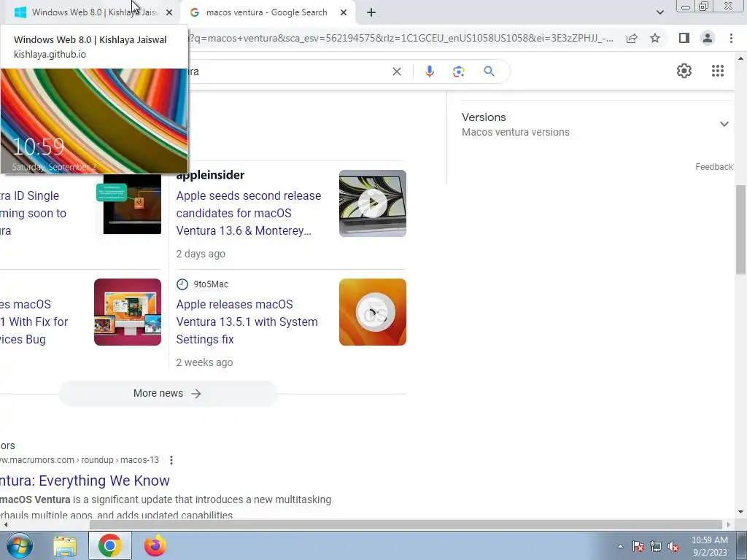Clear search box with X icon

pyautogui.click(x=396, y=71)
